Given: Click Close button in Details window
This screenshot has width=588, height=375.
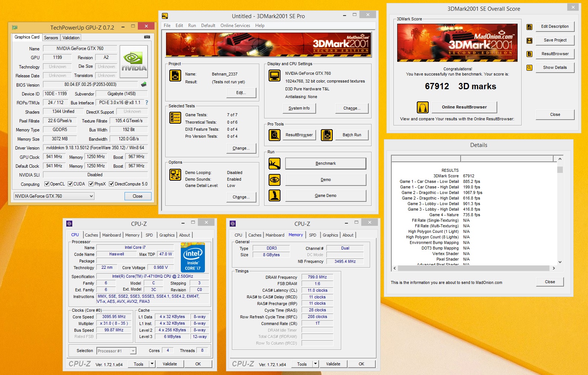Looking at the screenshot, I should [550, 282].
